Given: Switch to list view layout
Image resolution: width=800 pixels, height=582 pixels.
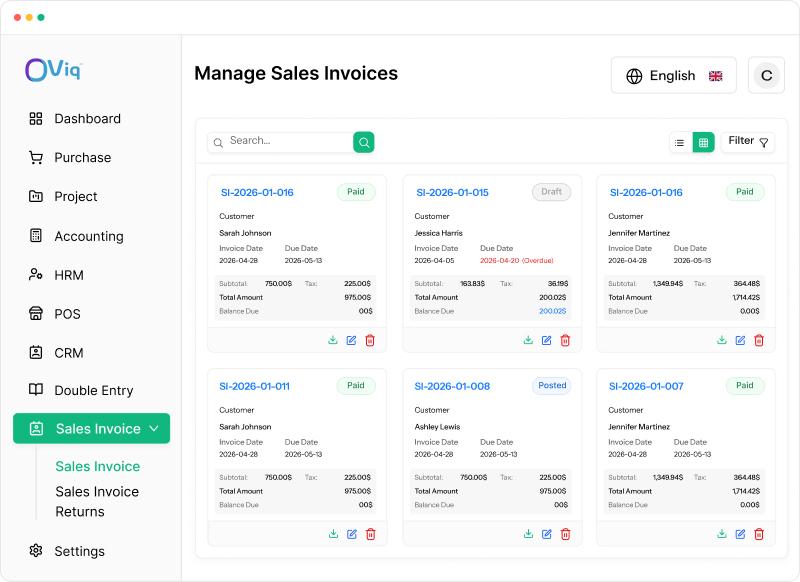Looking at the screenshot, I should (680, 143).
